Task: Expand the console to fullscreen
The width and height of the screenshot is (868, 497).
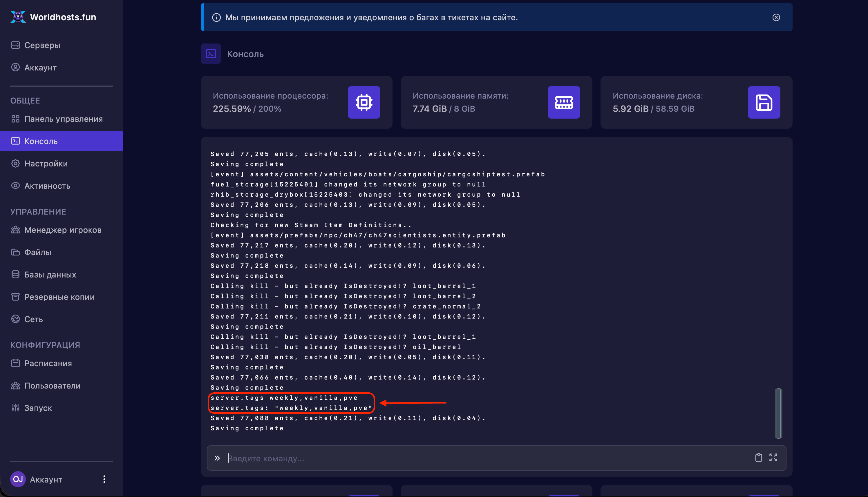Action: [x=773, y=457]
